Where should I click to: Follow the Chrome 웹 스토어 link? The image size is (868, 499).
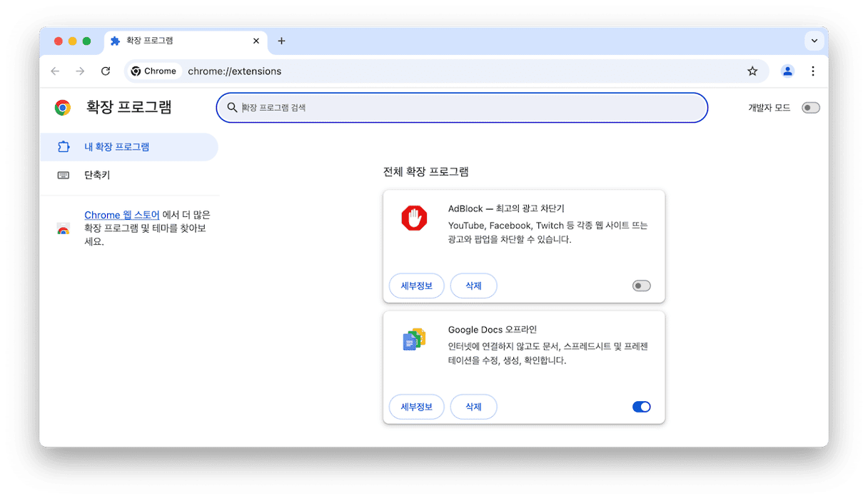coord(122,215)
